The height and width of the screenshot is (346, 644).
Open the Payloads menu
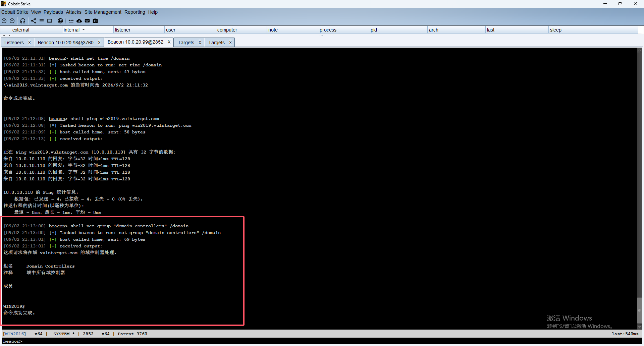53,12
